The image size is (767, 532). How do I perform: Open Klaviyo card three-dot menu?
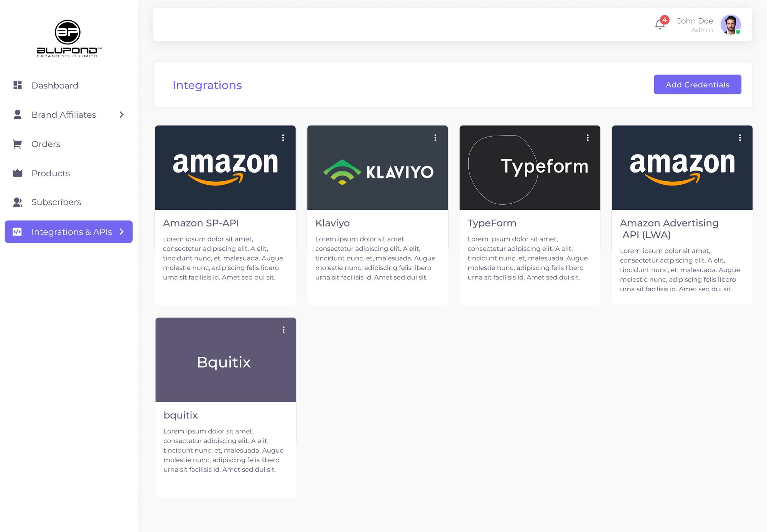point(435,138)
